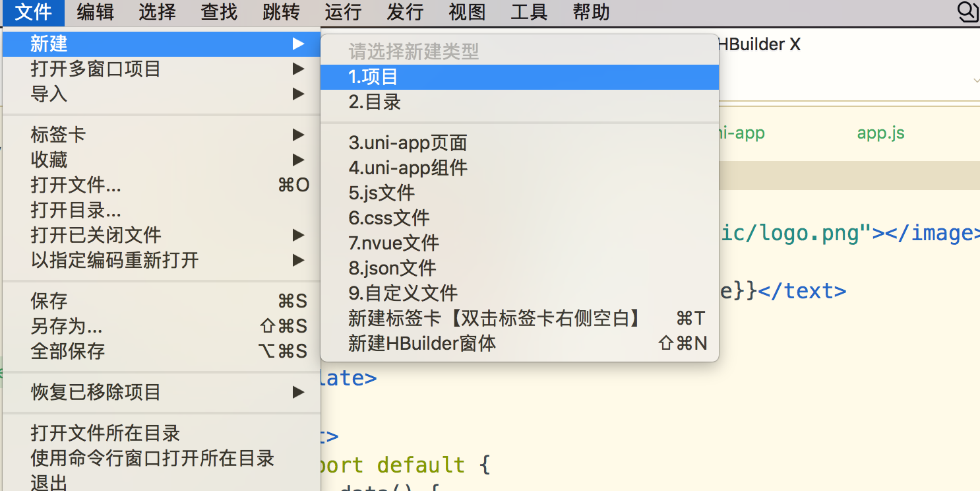Choose 全部保存 menu entry

pos(162,352)
